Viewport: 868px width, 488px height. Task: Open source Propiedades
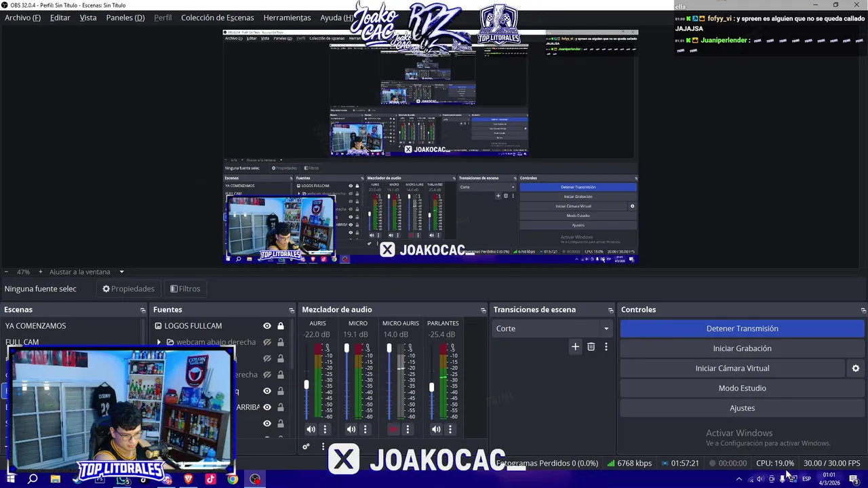pyautogui.click(x=128, y=289)
